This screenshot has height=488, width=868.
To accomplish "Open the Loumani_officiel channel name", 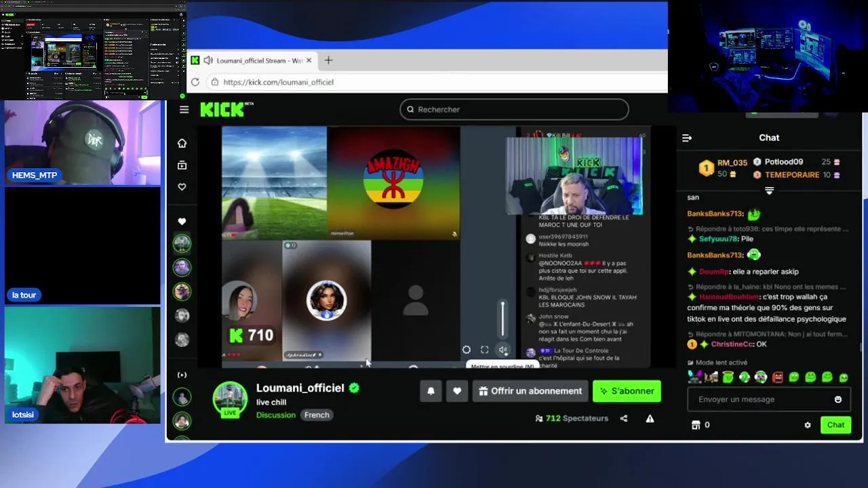I will click(300, 388).
